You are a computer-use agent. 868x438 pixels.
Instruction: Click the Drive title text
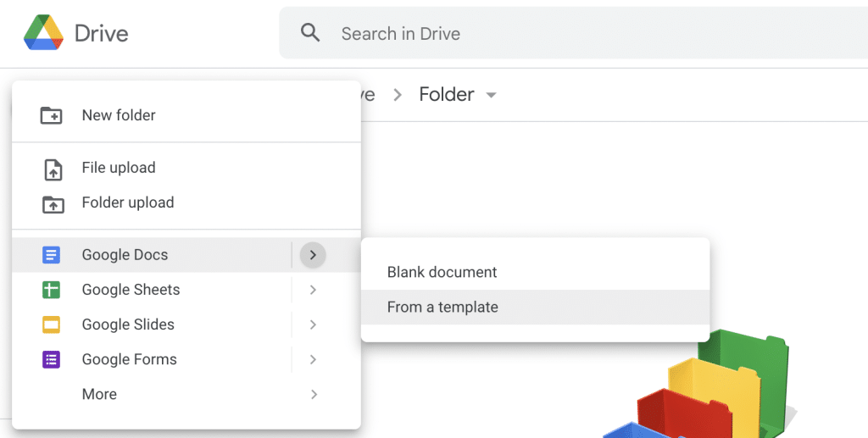pyautogui.click(x=102, y=33)
